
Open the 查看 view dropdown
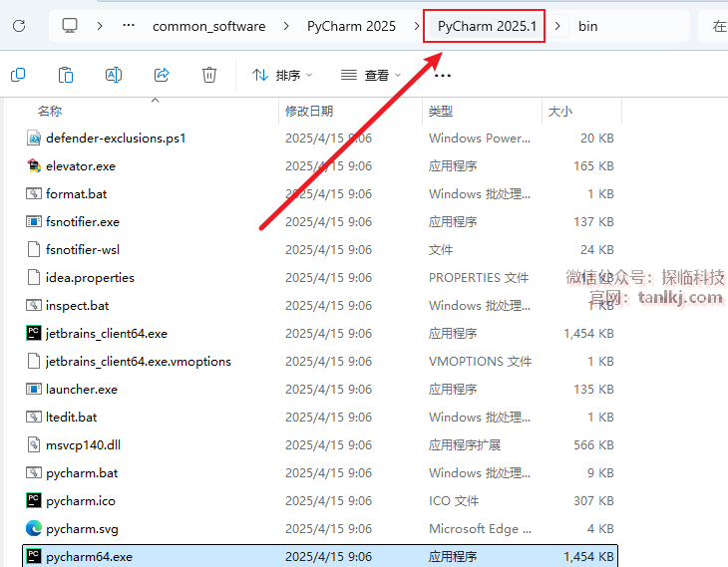371,75
